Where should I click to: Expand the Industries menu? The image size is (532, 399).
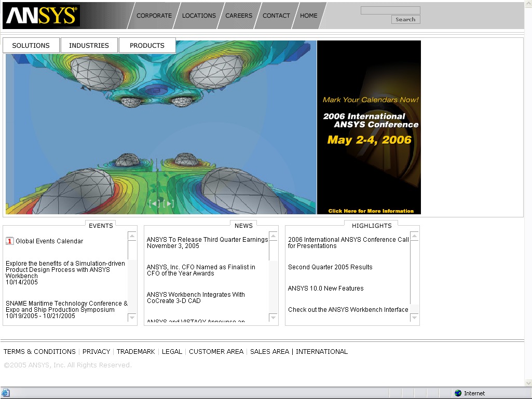point(89,46)
